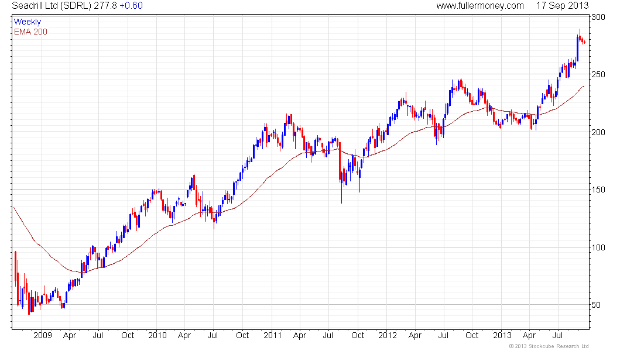
Task: Click the Apr label following 2012
Action: coord(415,336)
